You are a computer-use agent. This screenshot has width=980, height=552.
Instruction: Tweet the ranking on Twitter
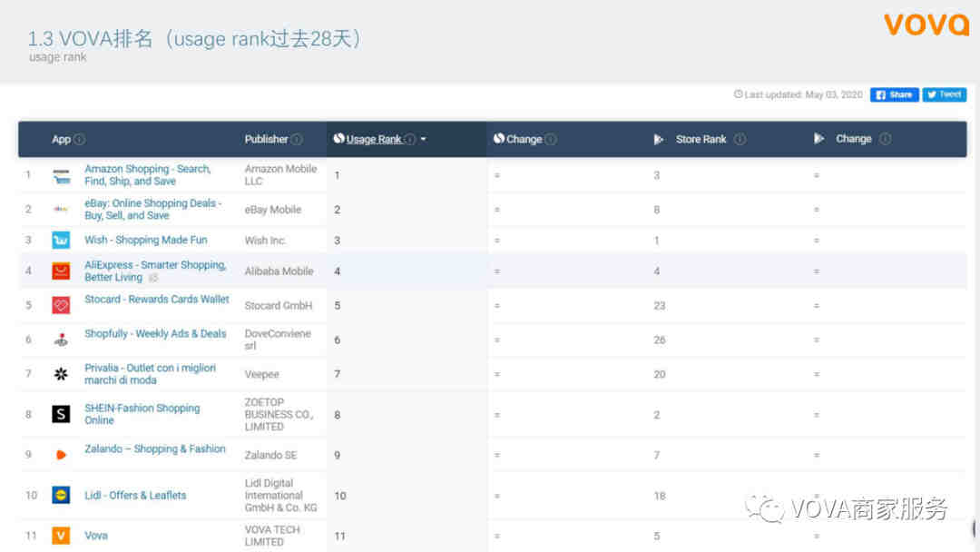(945, 95)
